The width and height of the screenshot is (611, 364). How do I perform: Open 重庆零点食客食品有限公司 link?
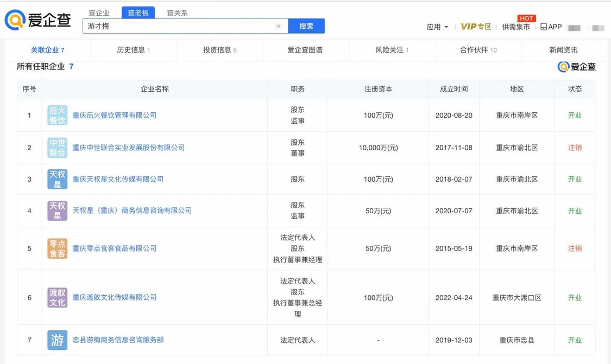(x=115, y=248)
